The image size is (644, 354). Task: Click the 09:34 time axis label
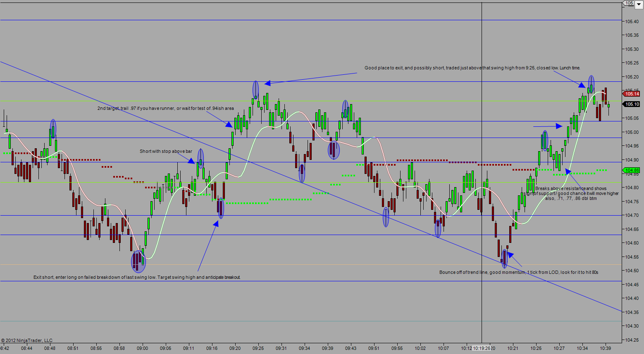point(305,348)
